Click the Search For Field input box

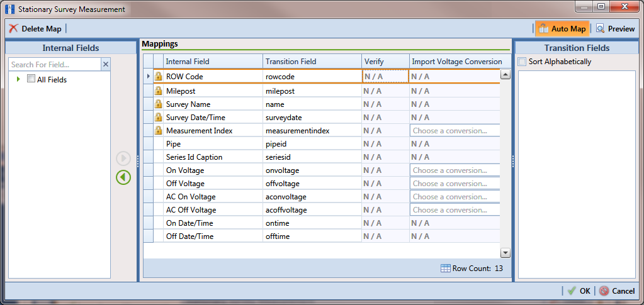[55, 64]
